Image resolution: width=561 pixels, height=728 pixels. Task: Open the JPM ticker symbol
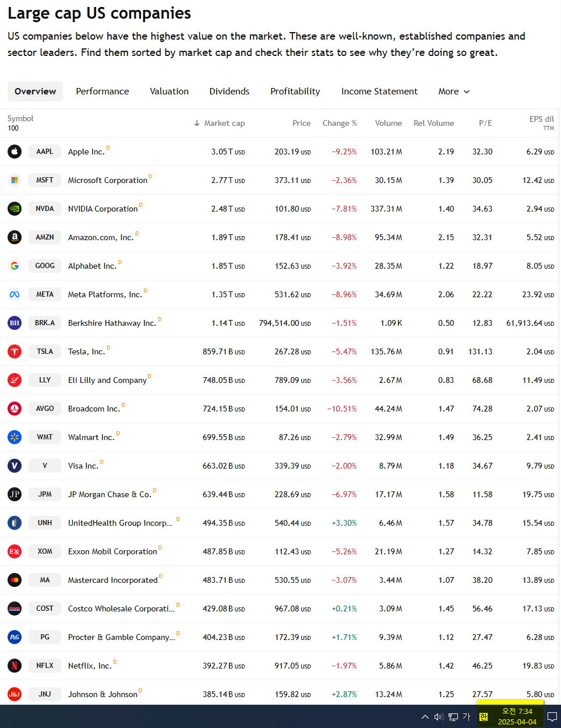[x=45, y=494]
